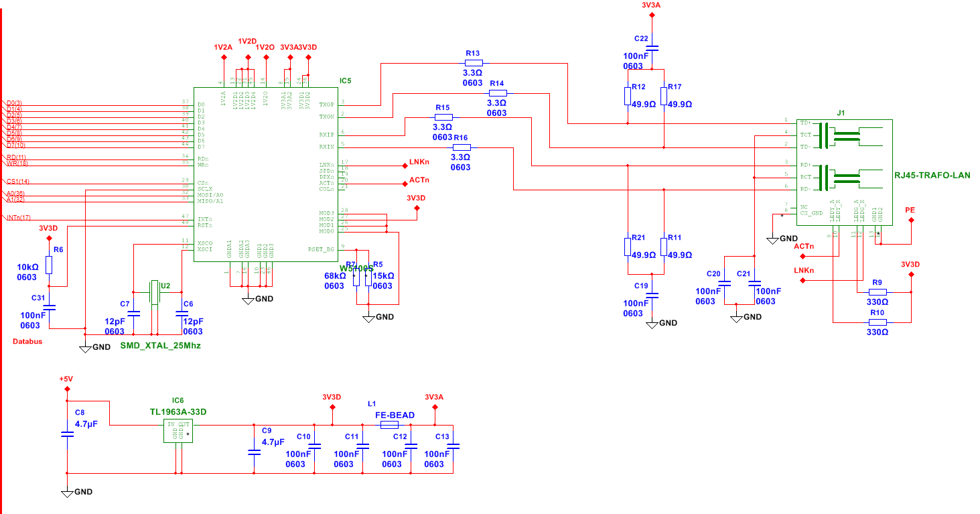Click the SMD_XTAL_25Mhz crystal name
The width and height of the screenshot is (980, 514).
coord(161,346)
